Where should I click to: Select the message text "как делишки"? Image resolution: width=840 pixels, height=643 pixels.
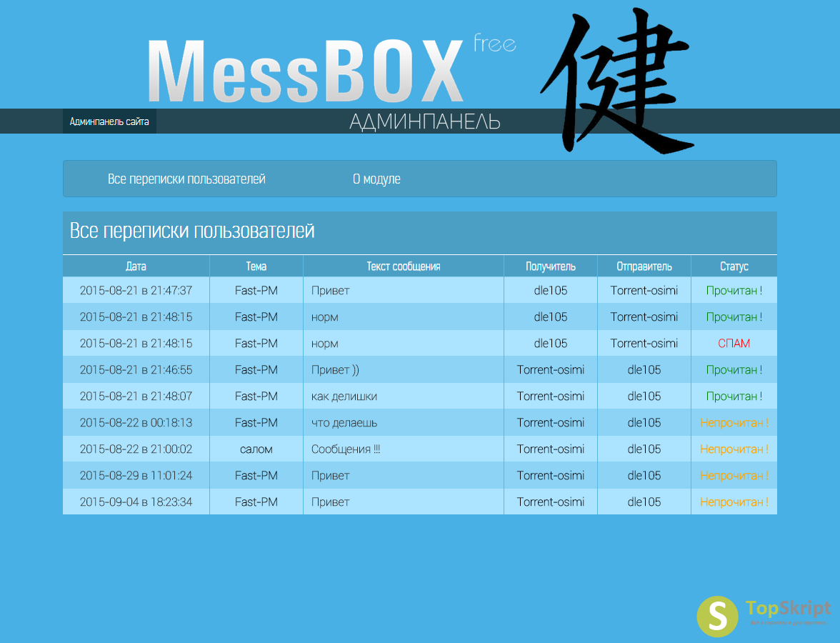click(x=344, y=397)
